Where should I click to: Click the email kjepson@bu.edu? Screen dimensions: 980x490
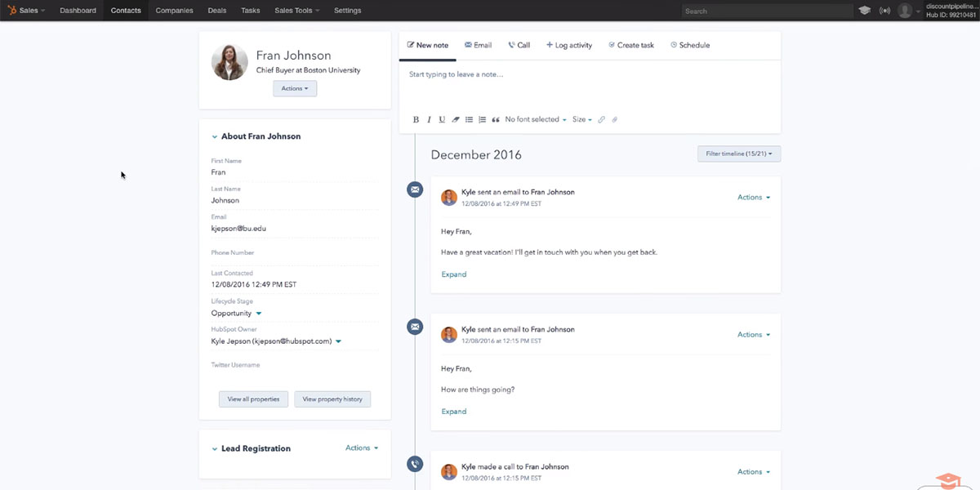(x=238, y=229)
